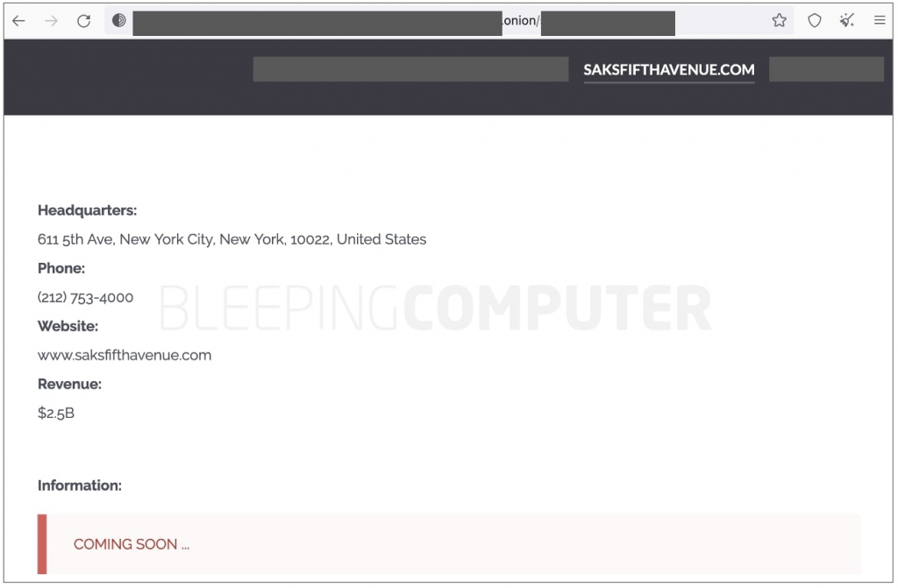898x588 pixels.
Task: Bookmark this page with the star
Action: [780, 21]
